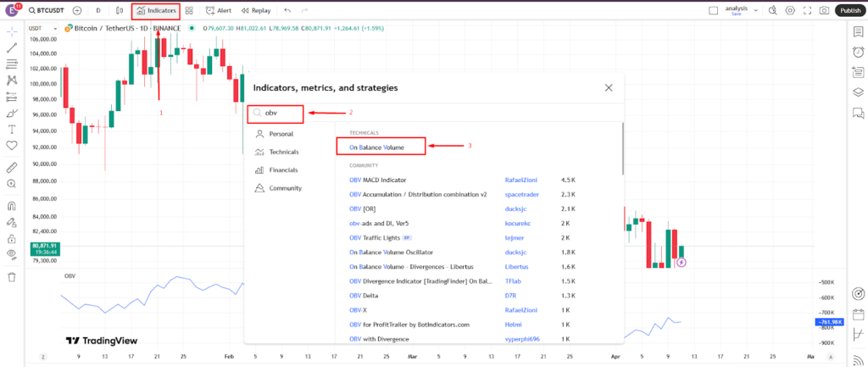Click the purple lightning event marker
This screenshot has height=367, width=868.
(x=682, y=263)
